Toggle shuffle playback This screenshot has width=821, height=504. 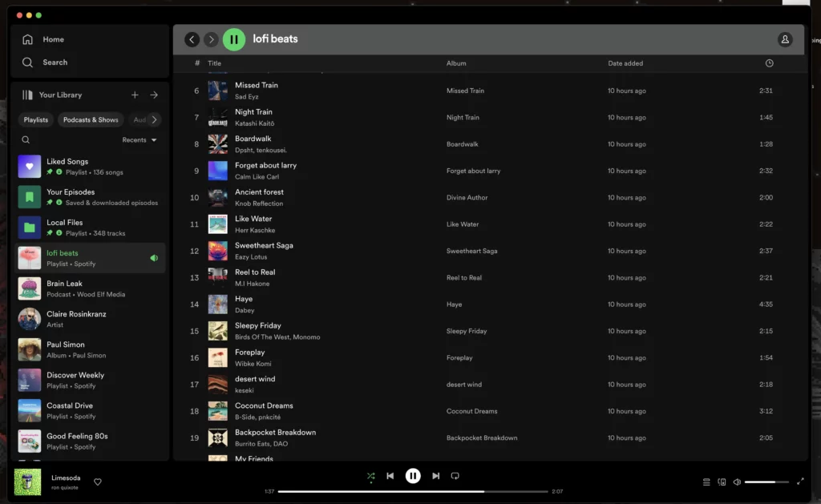(370, 476)
